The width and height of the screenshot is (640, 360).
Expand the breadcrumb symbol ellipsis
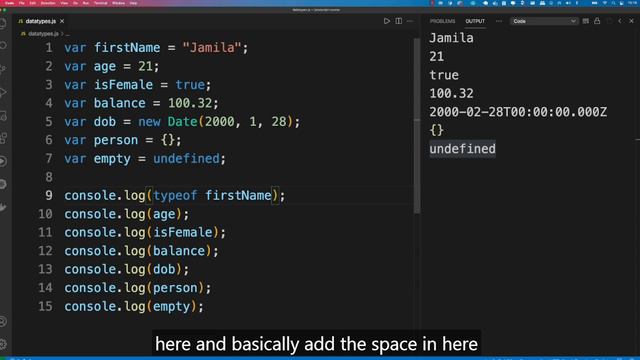click(67, 34)
